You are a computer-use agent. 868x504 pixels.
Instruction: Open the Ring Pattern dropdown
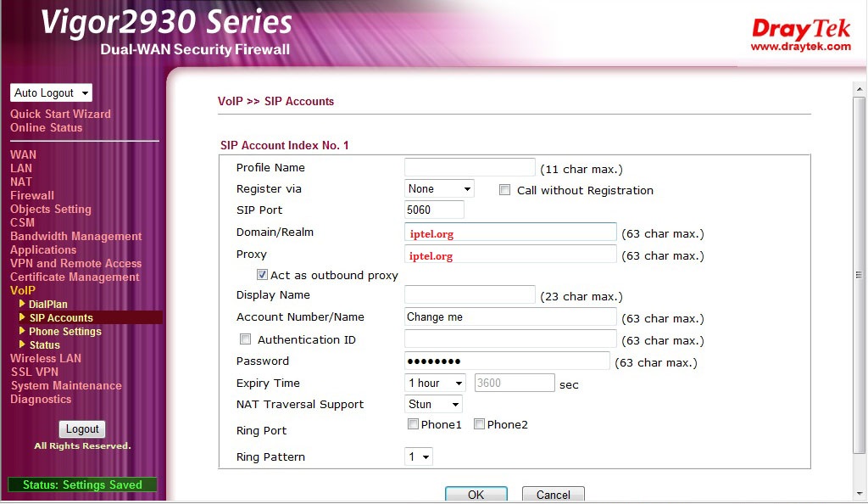(x=419, y=457)
